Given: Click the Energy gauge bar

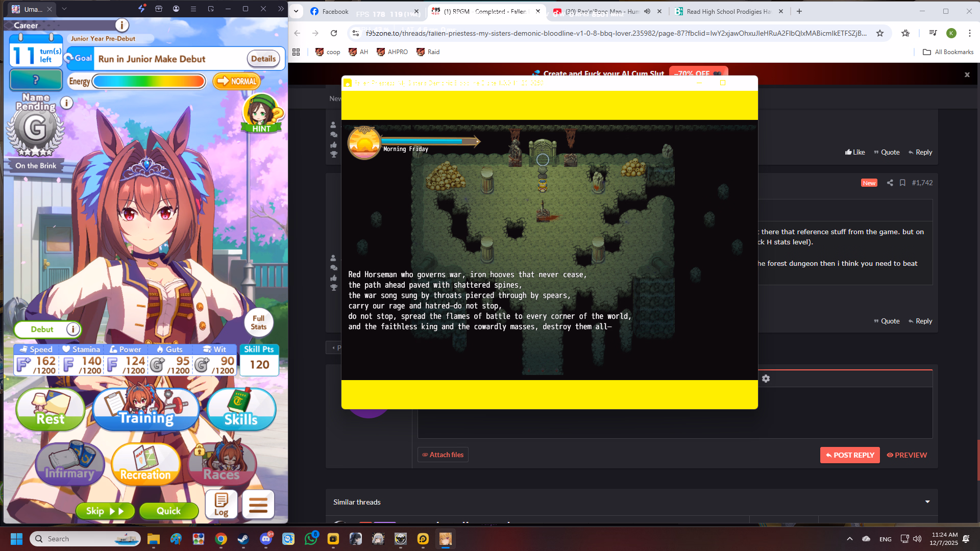Looking at the screenshot, I should coord(149,81).
